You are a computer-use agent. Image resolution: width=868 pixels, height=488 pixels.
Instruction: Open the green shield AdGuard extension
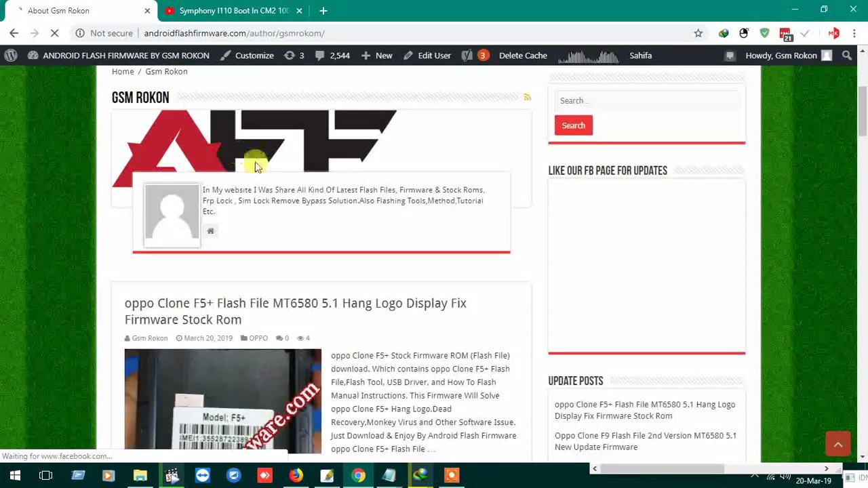click(x=764, y=33)
